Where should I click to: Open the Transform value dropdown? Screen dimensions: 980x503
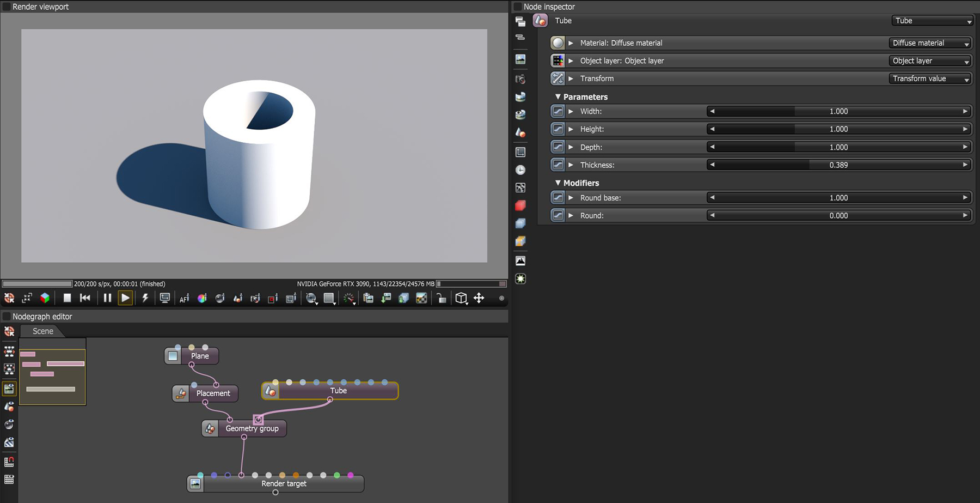(930, 78)
